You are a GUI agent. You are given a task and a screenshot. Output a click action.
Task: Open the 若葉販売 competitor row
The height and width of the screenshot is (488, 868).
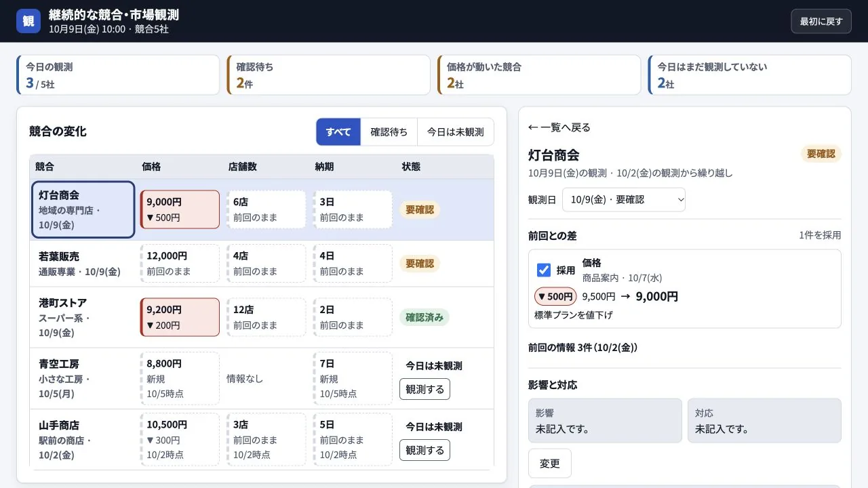[x=83, y=264]
